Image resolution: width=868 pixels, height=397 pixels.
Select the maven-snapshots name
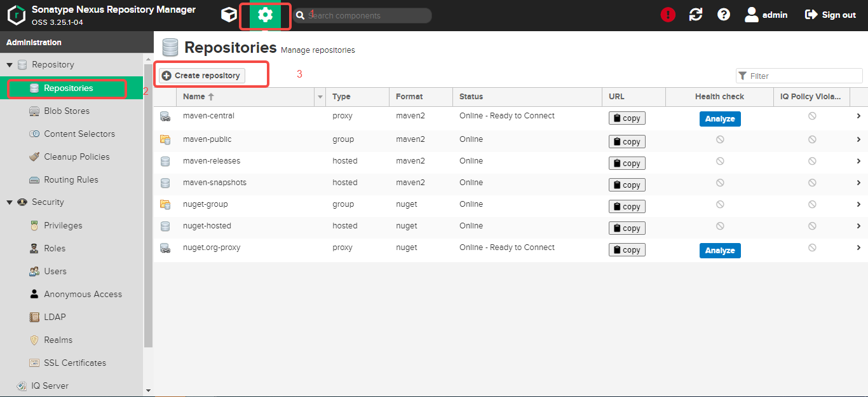coord(215,183)
